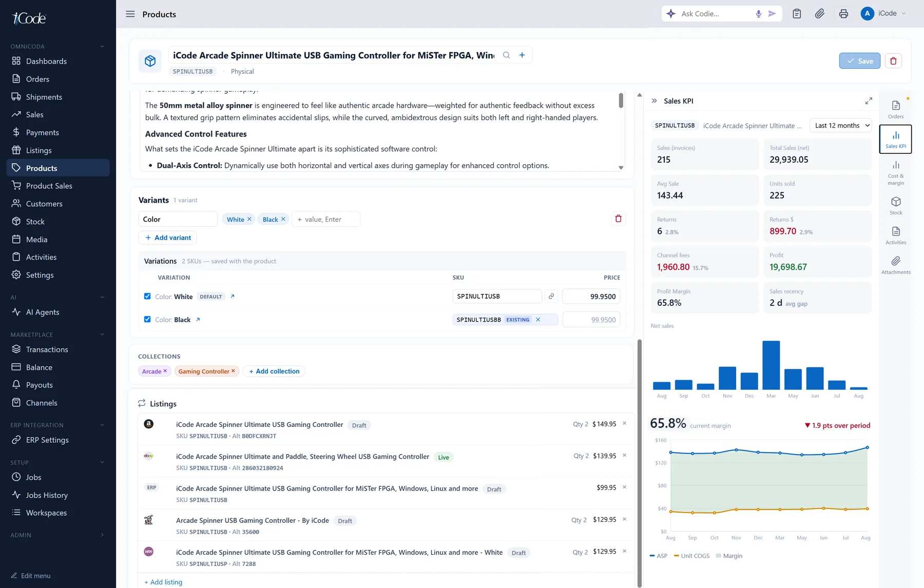Collapse the SETUP sidebar section
Viewport: 924px width, 588px height.
coord(102,462)
